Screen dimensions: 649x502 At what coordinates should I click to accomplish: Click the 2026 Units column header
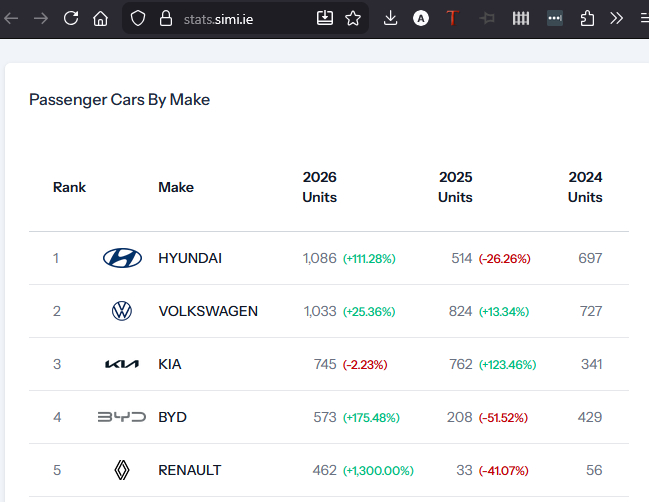click(320, 187)
